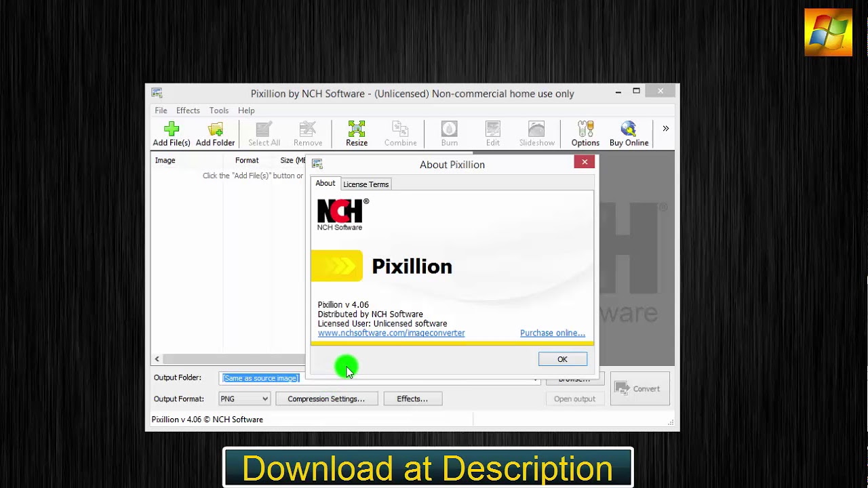868x488 pixels.
Task: Click the Burn toolbar icon
Action: [449, 134]
